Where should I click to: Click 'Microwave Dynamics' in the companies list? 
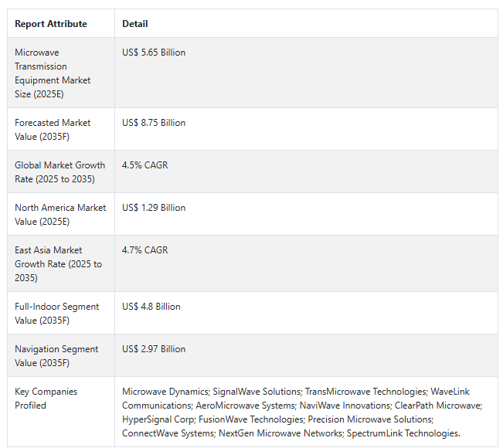pyautogui.click(x=165, y=392)
